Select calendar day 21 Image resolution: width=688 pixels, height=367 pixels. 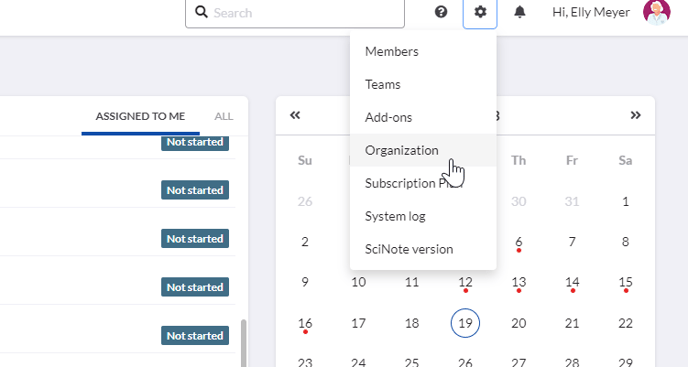[x=572, y=323]
